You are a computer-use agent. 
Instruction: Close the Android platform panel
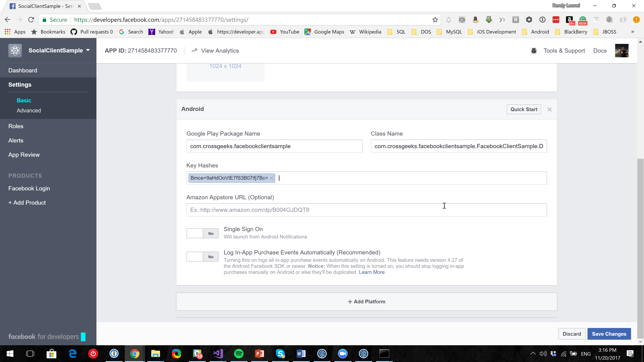pyautogui.click(x=549, y=109)
